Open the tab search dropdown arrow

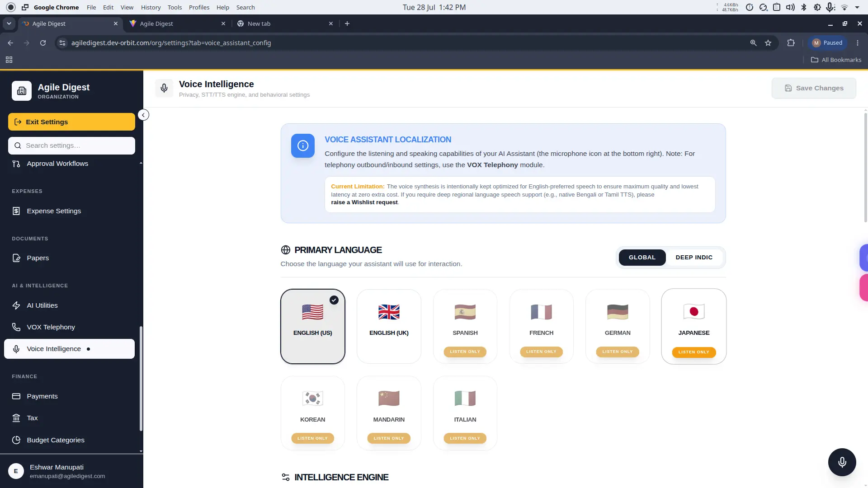point(9,23)
